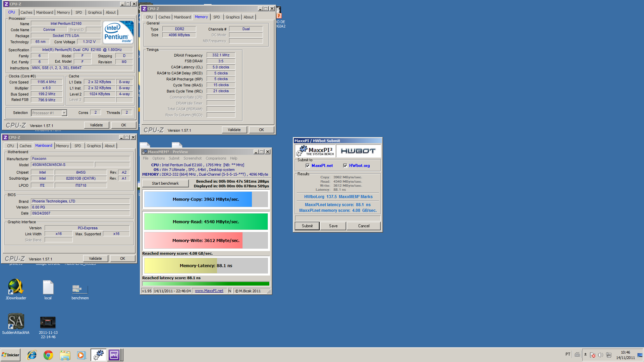Click the Memory-Write 3612 MByte/sec bar
The height and width of the screenshot is (362, 644).
(x=206, y=240)
